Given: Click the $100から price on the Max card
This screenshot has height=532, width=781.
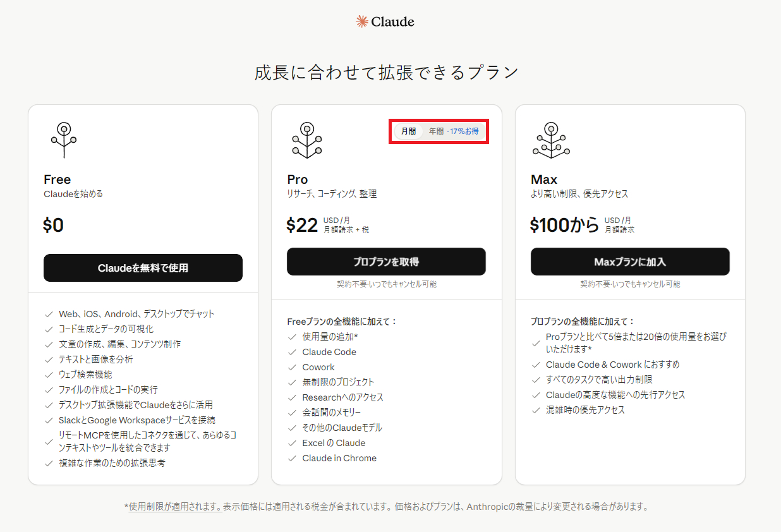Looking at the screenshot, I should 565,226.
